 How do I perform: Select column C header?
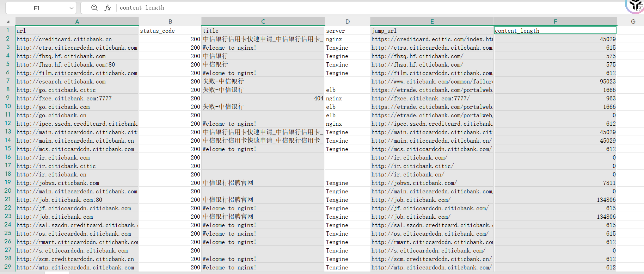pos(263,21)
